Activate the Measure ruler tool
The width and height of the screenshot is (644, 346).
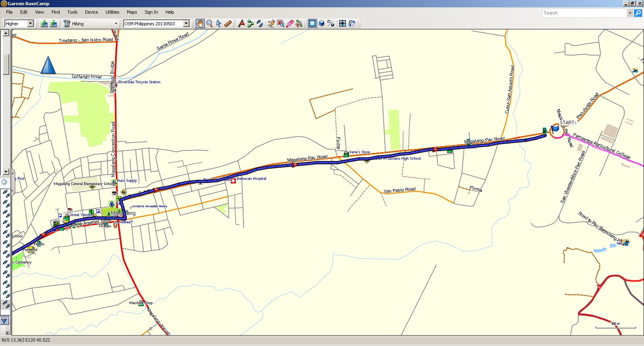pos(228,24)
